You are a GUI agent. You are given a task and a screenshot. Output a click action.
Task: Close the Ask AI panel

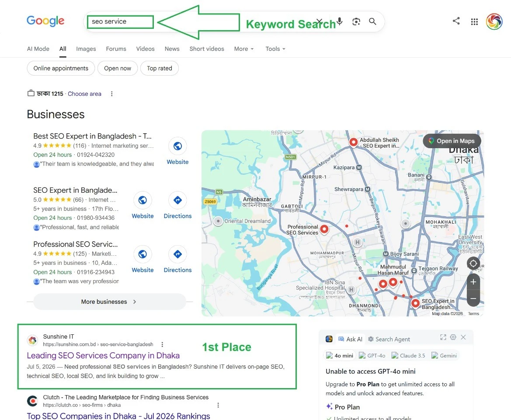(463, 337)
